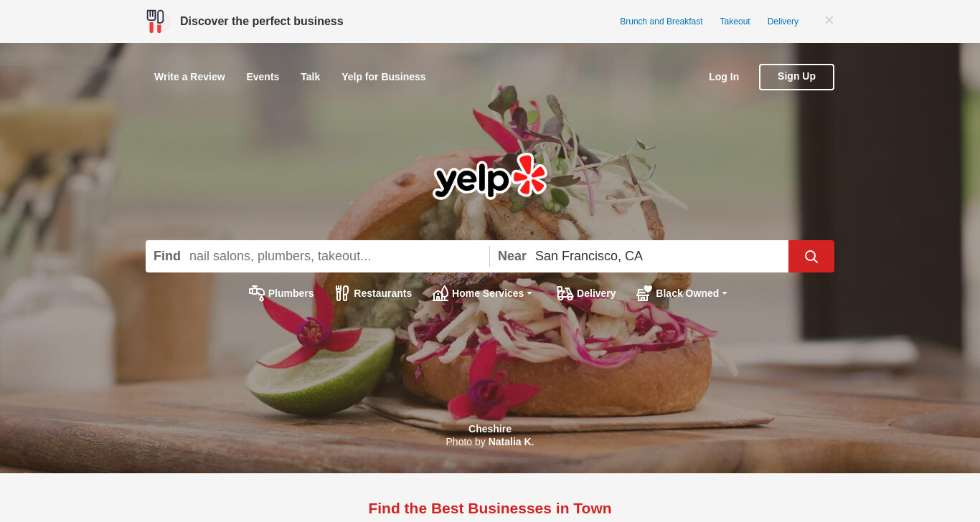This screenshot has width=980, height=522.
Task: Go to Talk section
Action: [311, 77]
